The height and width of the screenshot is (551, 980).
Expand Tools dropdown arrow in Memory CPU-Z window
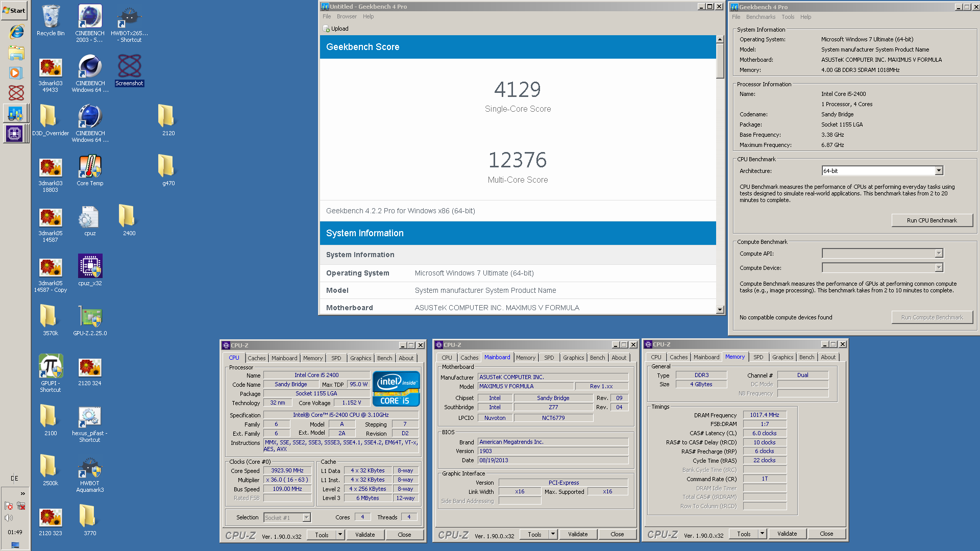point(762,534)
